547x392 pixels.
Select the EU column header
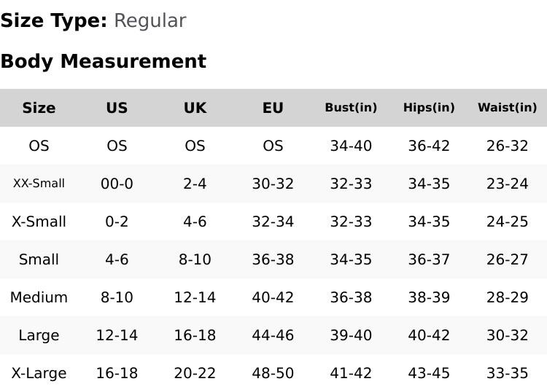(x=273, y=108)
